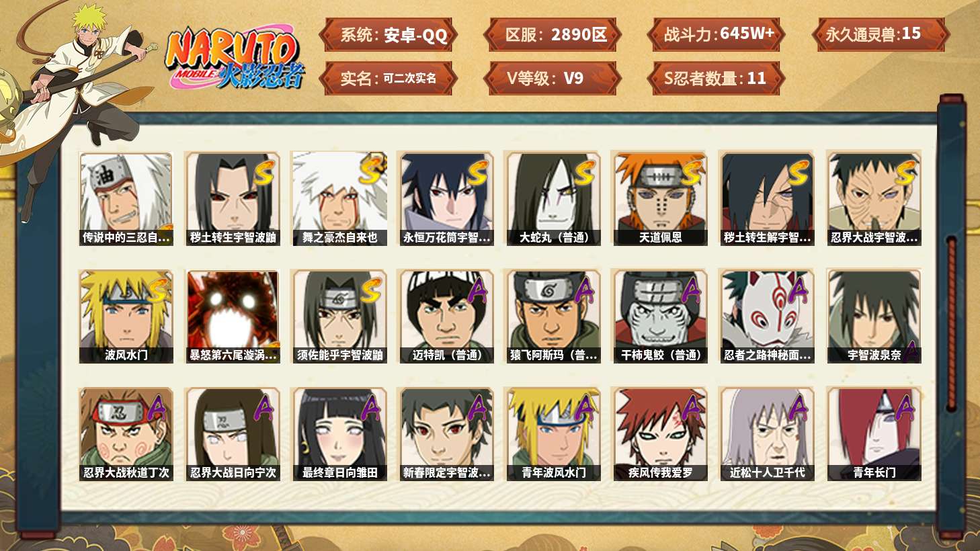Select the 最终章日向雏田 card
980x551 pixels.
tap(339, 434)
